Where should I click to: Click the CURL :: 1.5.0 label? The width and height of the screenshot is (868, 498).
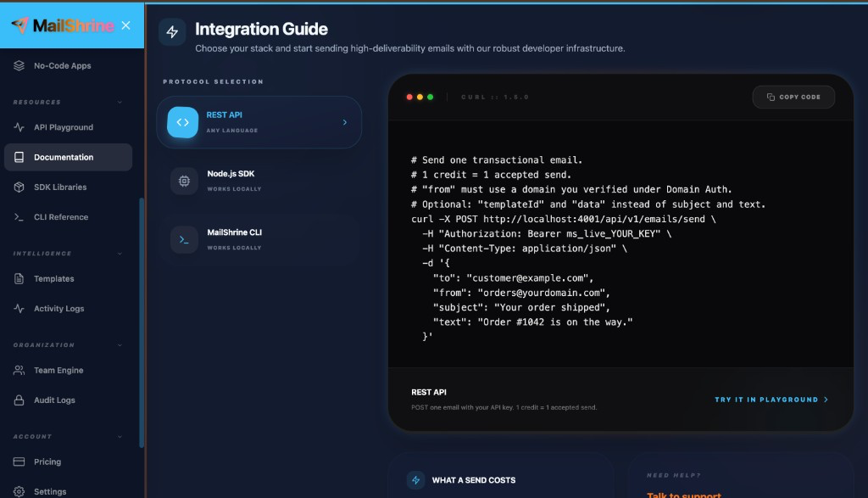(x=495, y=97)
